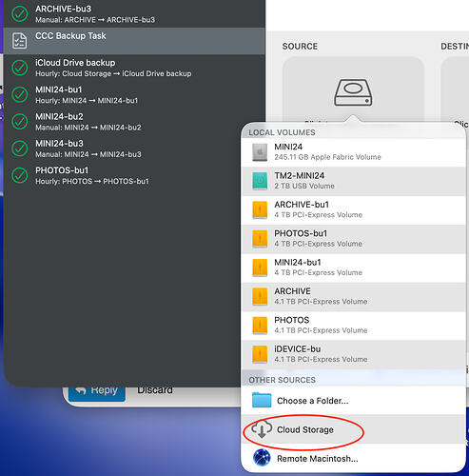The width and height of the screenshot is (469, 476).
Task: Click "245.11 GB Apple Fabric Volume" text
Action: click(327, 157)
